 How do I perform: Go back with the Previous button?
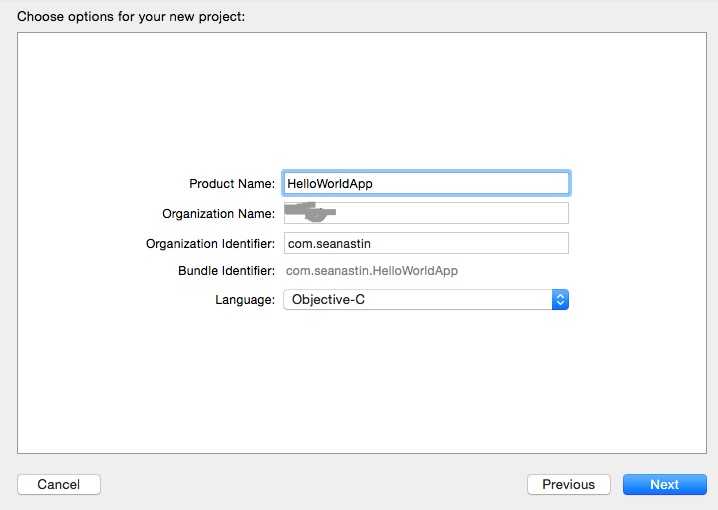click(569, 484)
